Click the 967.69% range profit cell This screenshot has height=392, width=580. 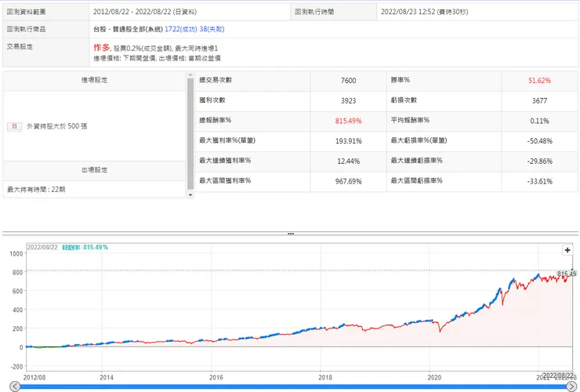tap(348, 181)
